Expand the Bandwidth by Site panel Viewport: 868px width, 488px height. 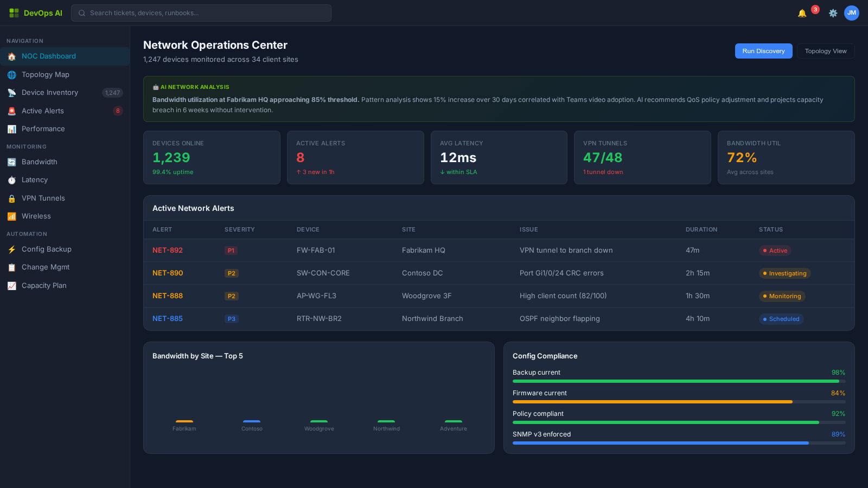pyautogui.click(x=197, y=356)
